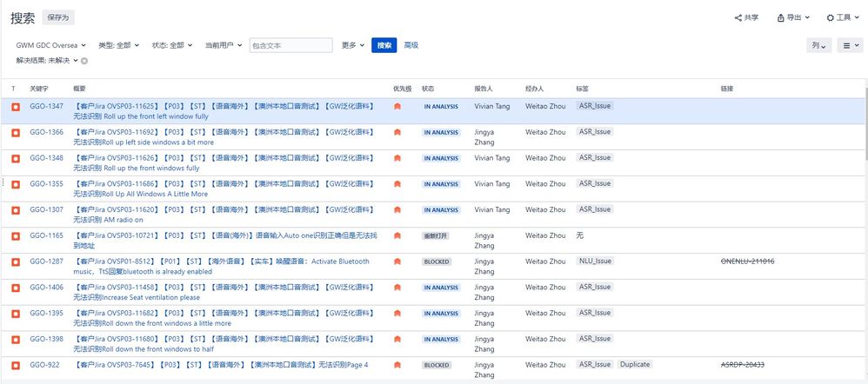Sort by the 报告人 column header
This screenshot has height=384, width=868.
pos(484,89)
